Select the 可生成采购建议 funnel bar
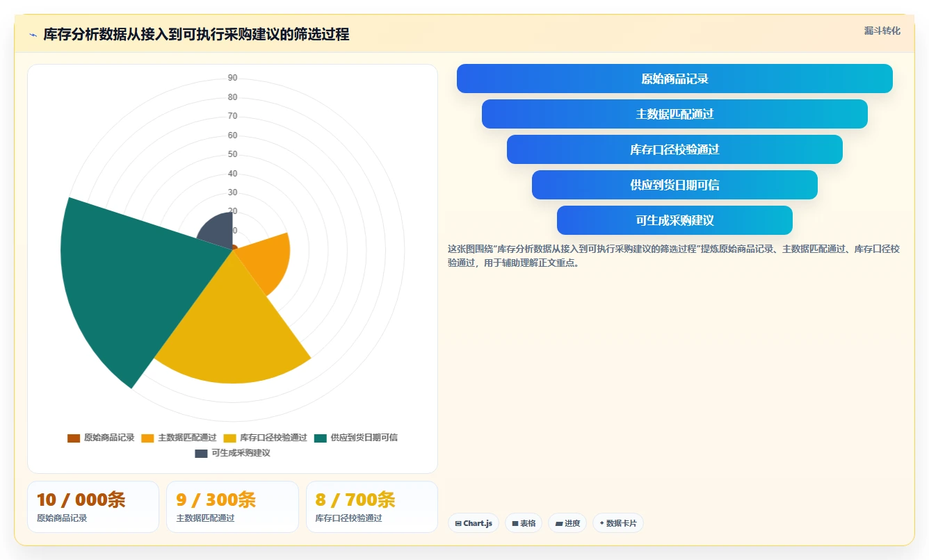 674,220
